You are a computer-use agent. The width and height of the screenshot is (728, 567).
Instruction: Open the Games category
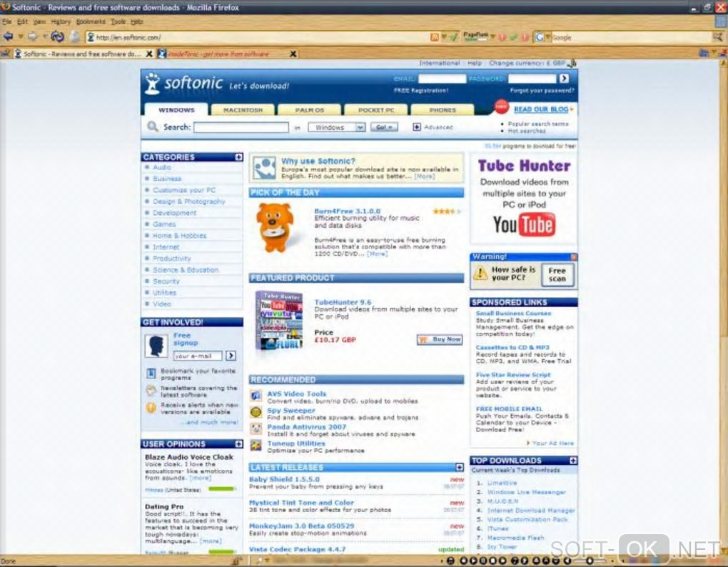[x=164, y=224]
